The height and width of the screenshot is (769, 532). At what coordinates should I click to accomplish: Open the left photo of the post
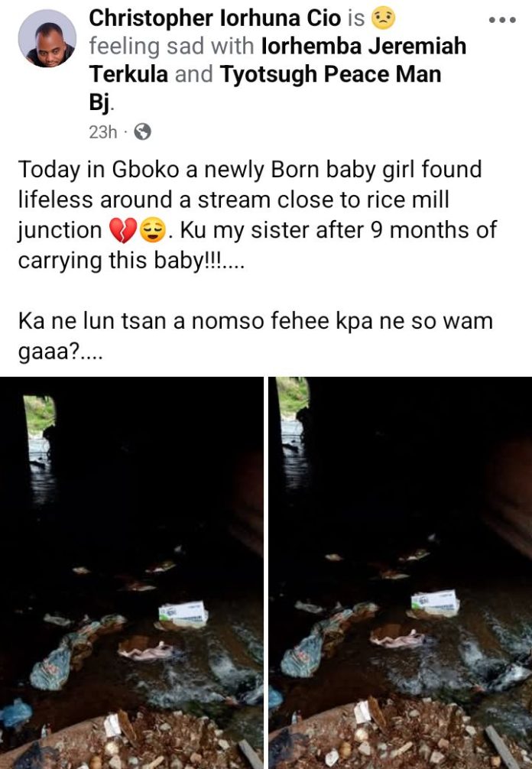131,573
